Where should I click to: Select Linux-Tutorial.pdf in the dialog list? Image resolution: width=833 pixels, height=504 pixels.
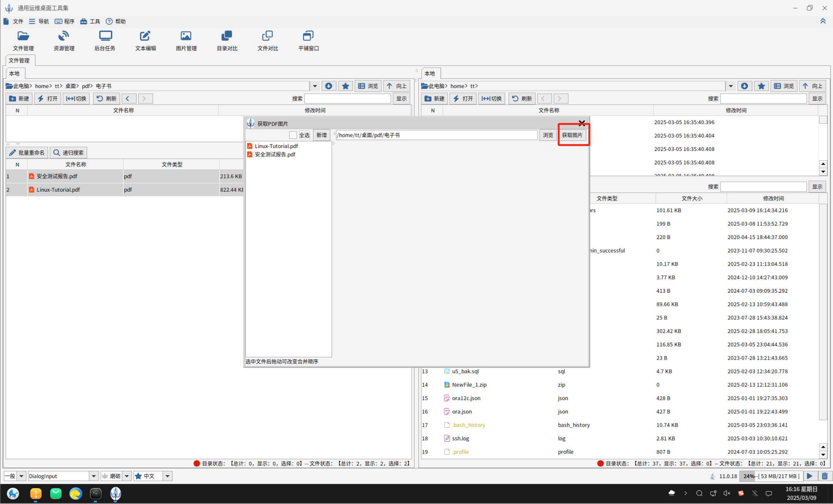click(x=276, y=146)
